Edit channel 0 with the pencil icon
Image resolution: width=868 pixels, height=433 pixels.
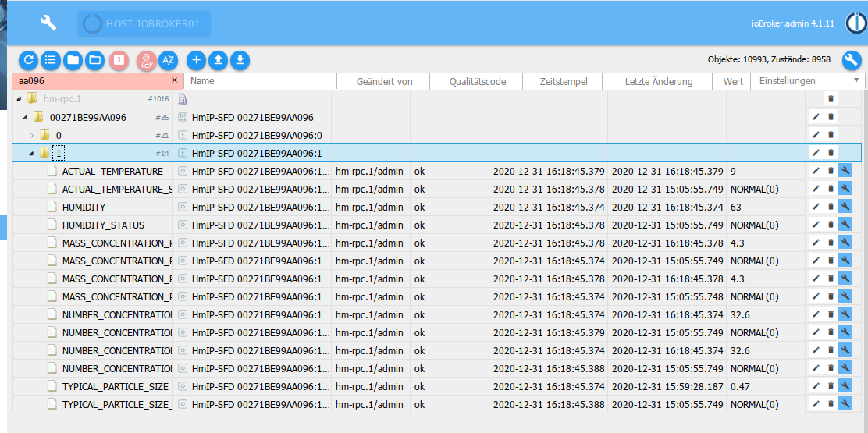coord(816,135)
